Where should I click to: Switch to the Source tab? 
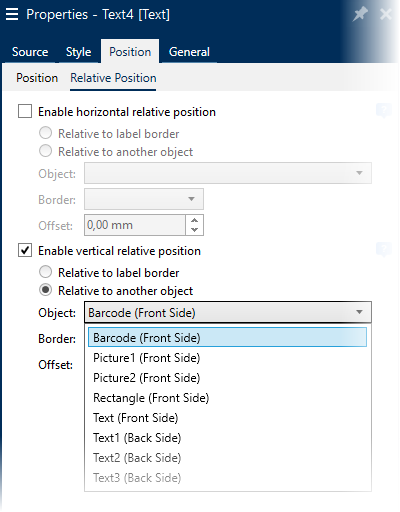click(30, 52)
